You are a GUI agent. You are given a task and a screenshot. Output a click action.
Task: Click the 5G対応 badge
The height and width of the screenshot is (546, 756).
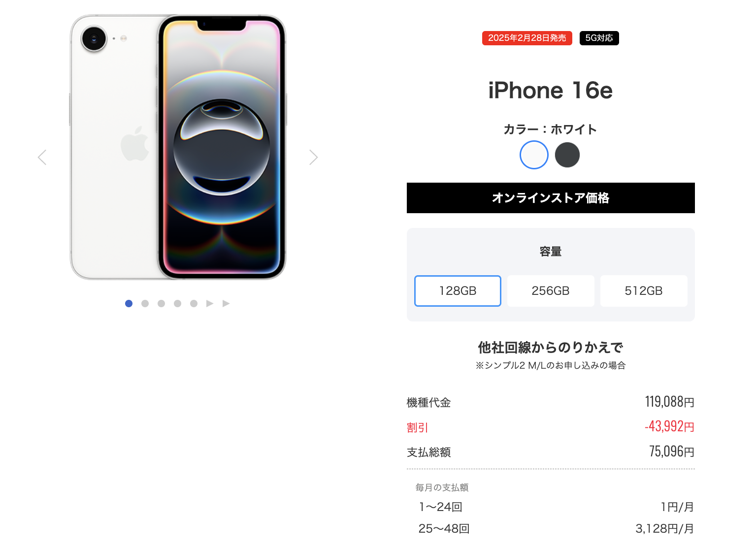tap(599, 38)
